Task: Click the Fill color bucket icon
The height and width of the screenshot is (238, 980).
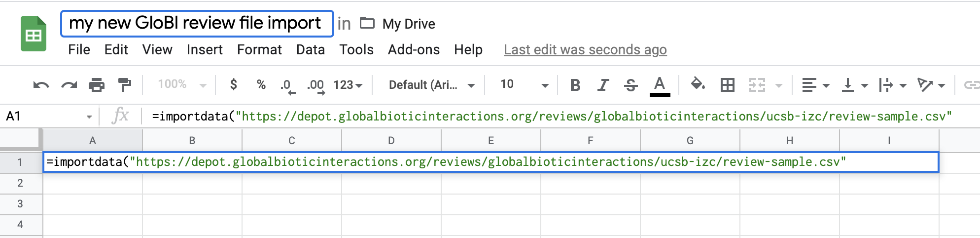Action: point(697,84)
